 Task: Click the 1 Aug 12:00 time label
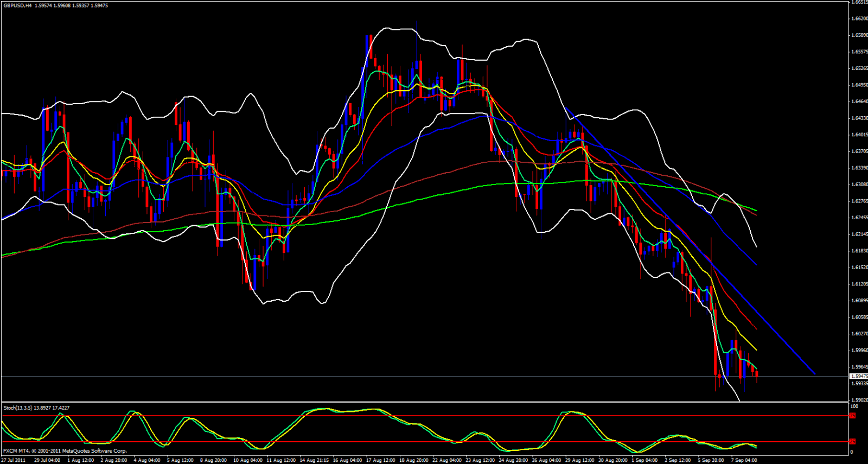[81, 460]
